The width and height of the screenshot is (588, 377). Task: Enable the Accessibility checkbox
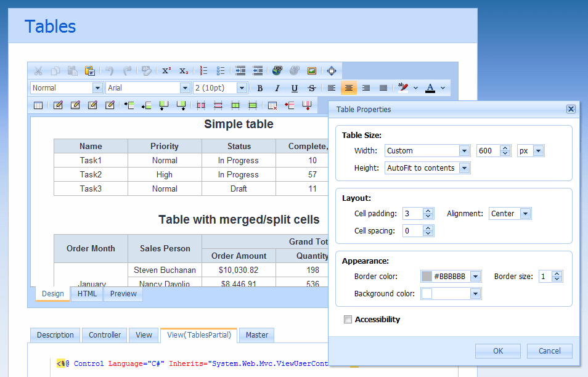(348, 320)
